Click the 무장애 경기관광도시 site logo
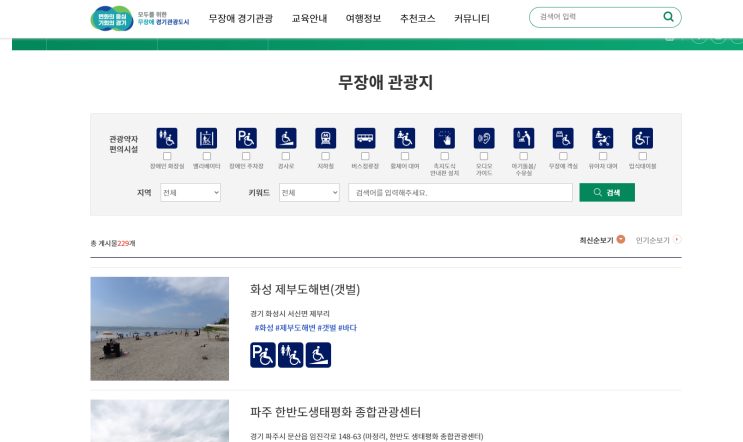Image resolution: width=743 pixels, height=442 pixels. (140, 18)
